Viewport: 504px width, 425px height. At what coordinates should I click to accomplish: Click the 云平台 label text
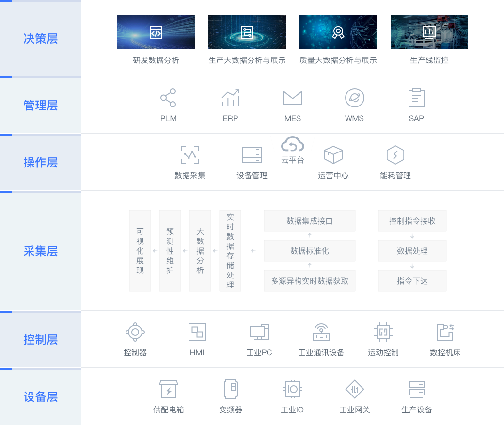tap(293, 160)
